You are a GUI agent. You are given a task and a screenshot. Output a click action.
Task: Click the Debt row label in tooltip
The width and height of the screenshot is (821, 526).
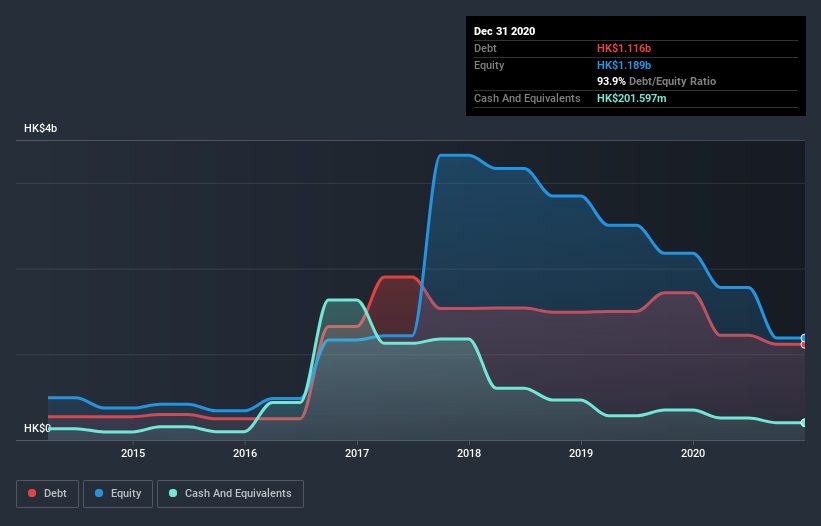(x=485, y=48)
